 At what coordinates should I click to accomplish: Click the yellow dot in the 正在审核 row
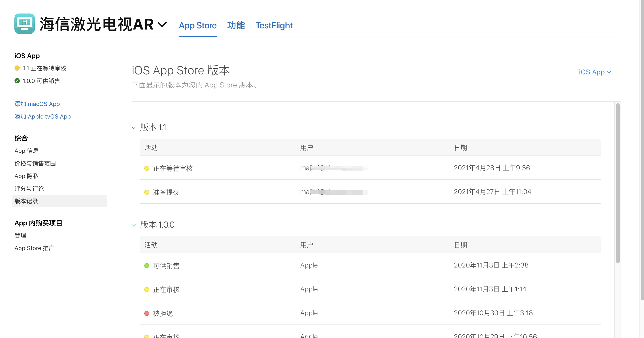point(147,289)
